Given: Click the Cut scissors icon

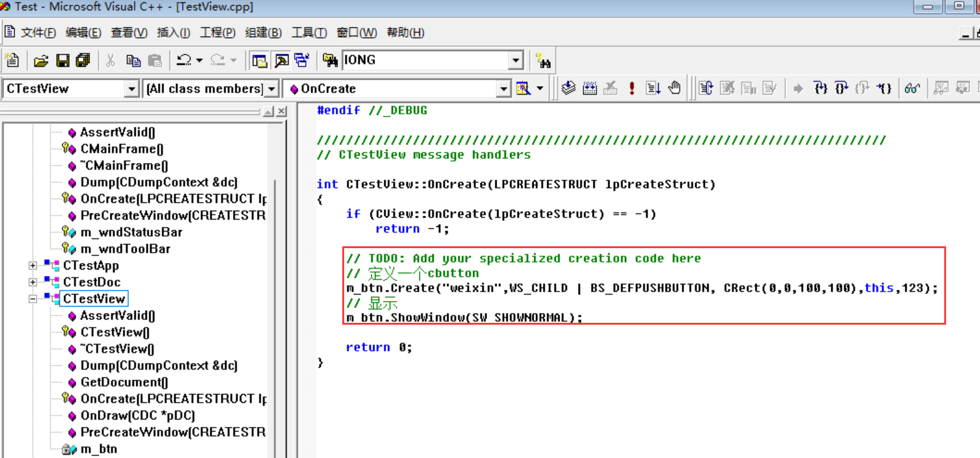Looking at the screenshot, I should pyautogui.click(x=110, y=60).
